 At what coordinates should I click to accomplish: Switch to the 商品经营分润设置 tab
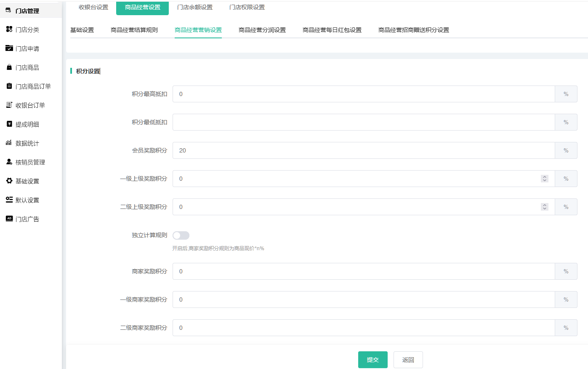(x=262, y=30)
